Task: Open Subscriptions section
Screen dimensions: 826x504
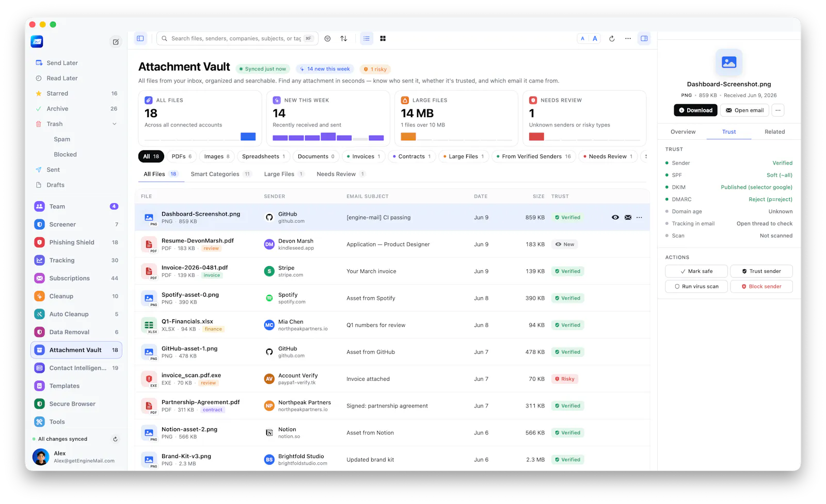Action: (76, 278)
